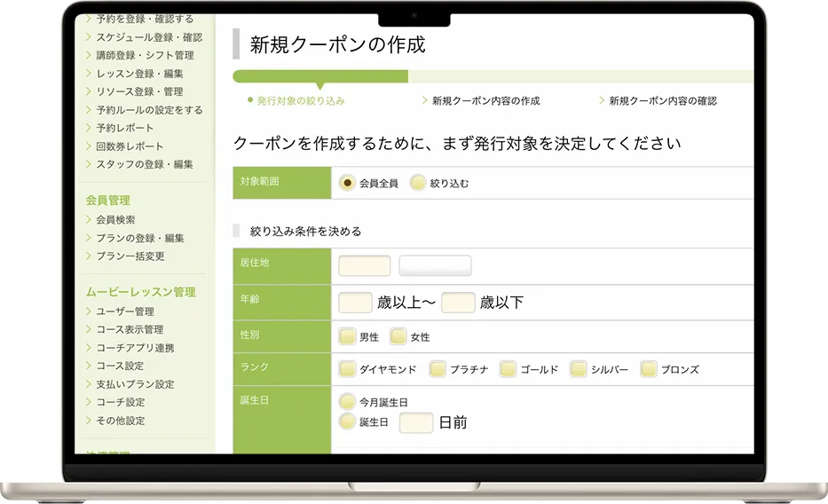Open プランの登録・編集 link
This screenshot has height=504, width=828.
[x=140, y=239]
